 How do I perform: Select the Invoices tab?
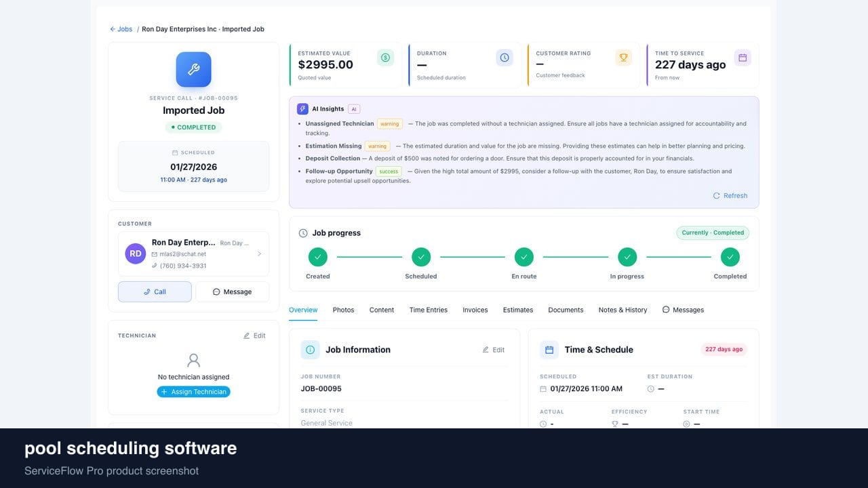475,310
